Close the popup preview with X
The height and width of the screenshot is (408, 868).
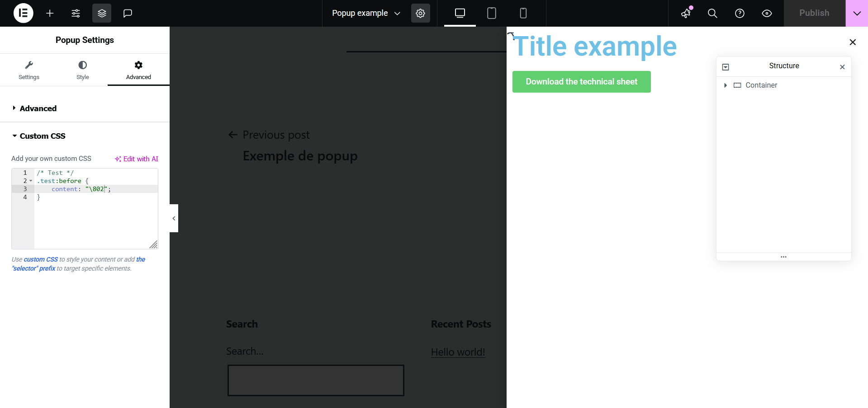click(x=853, y=42)
